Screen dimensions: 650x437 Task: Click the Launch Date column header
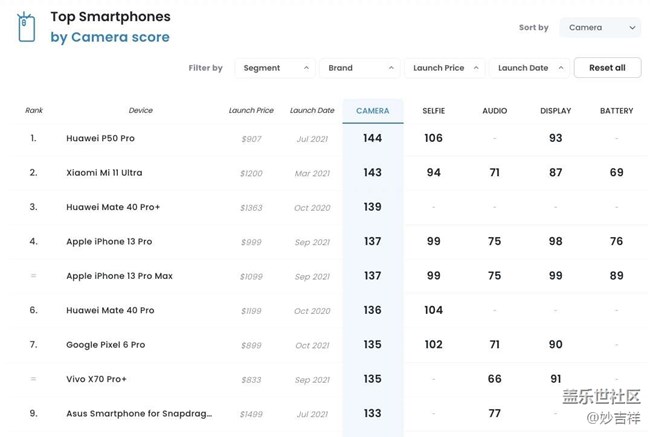tap(312, 111)
